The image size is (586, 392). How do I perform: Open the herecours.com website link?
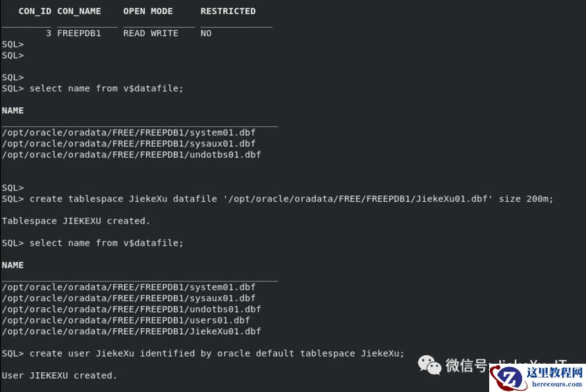tap(557, 384)
